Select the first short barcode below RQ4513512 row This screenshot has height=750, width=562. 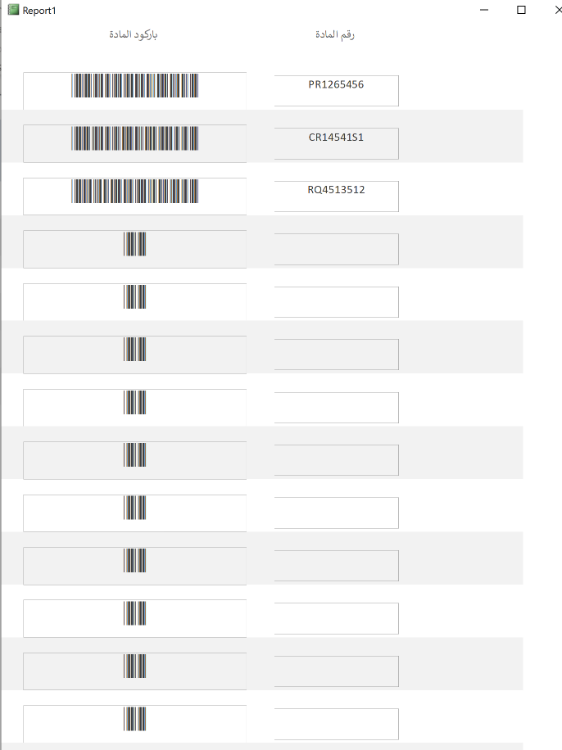coord(135,244)
